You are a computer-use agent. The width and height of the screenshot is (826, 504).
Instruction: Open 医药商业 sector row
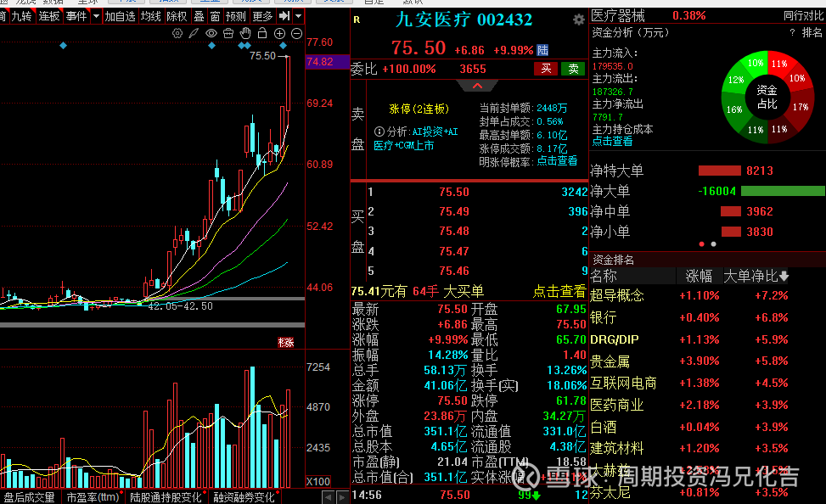pos(689,405)
